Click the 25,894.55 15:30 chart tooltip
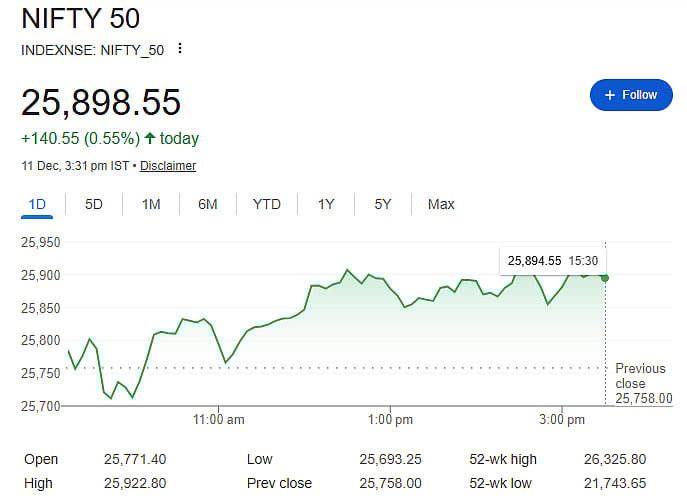 point(555,261)
